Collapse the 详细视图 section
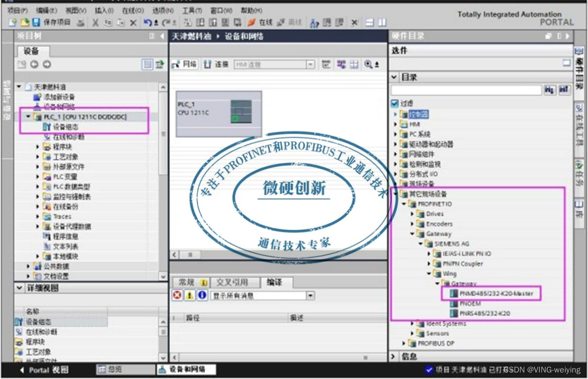 19,288
